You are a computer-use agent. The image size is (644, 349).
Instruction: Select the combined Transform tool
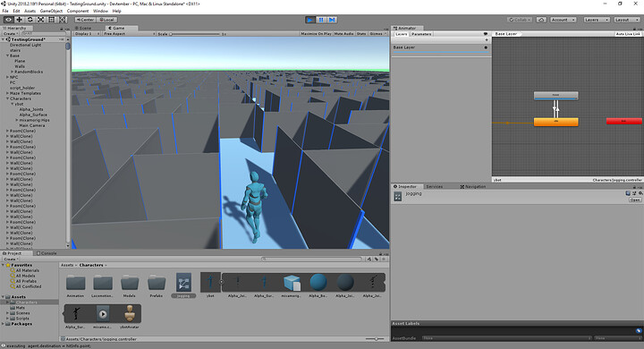coord(62,20)
